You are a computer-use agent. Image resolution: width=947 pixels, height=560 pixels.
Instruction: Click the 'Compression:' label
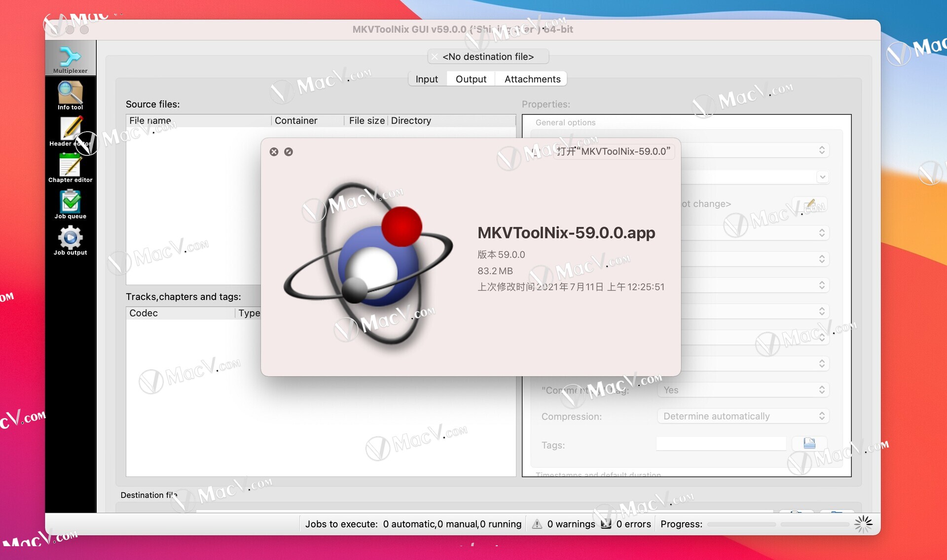pyautogui.click(x=572, y=417)
